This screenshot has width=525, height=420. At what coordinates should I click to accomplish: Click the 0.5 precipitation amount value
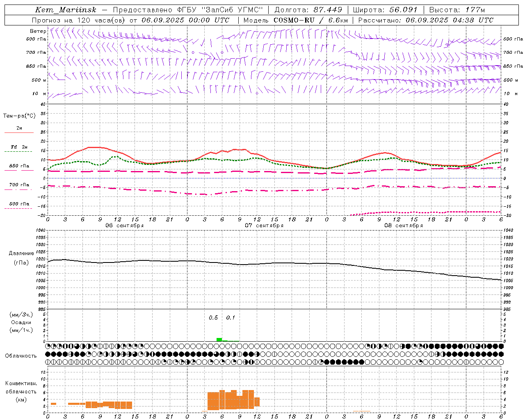click(x=213, y=317)
